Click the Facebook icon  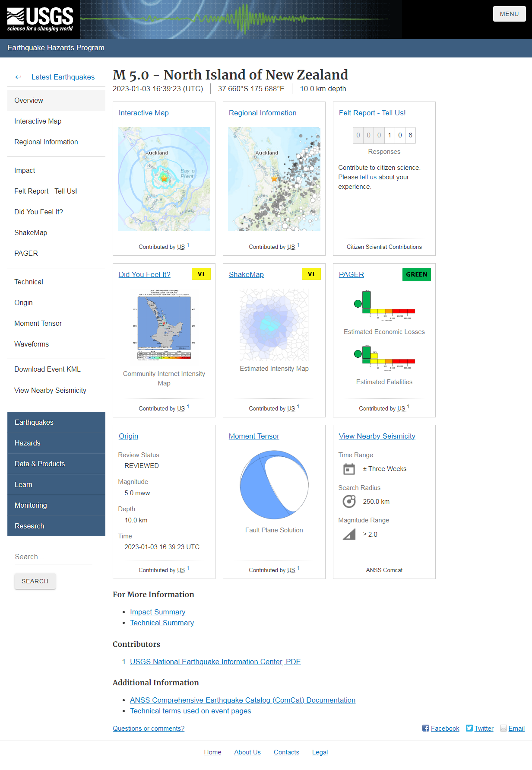coord(426,728)
